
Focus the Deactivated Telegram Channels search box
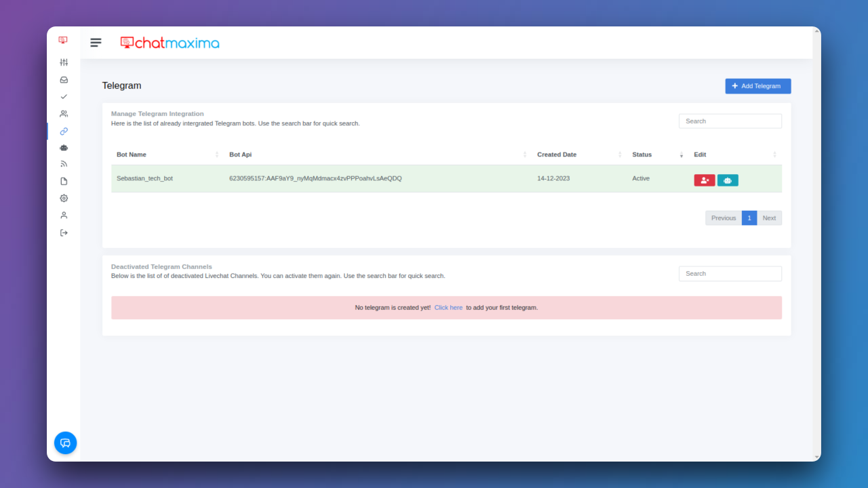[730, 274]
